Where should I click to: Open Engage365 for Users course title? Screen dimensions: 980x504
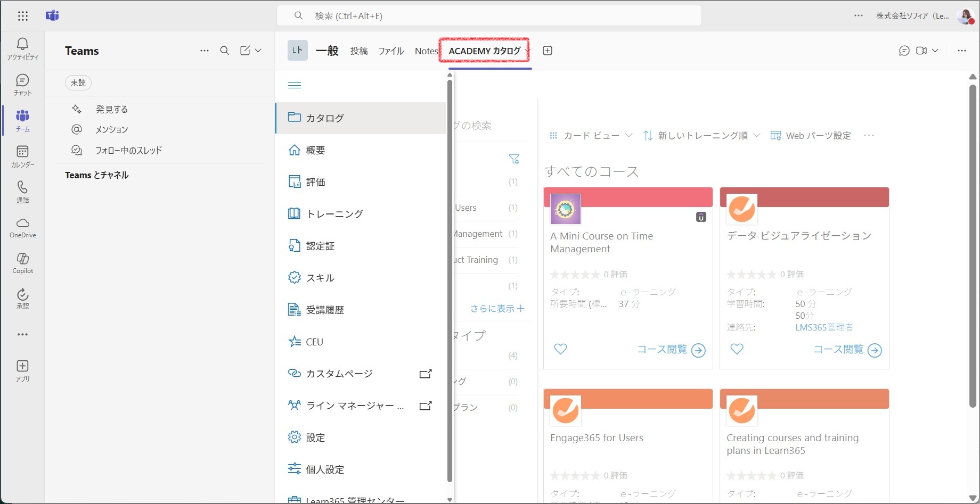(597, 438)
